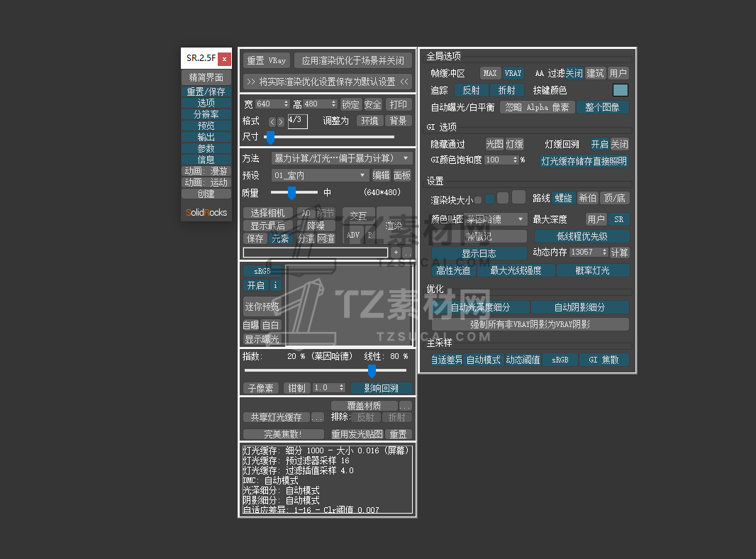Toggle 折射 tracing option
The image size is (756, 559).
(x=506, y=90)
